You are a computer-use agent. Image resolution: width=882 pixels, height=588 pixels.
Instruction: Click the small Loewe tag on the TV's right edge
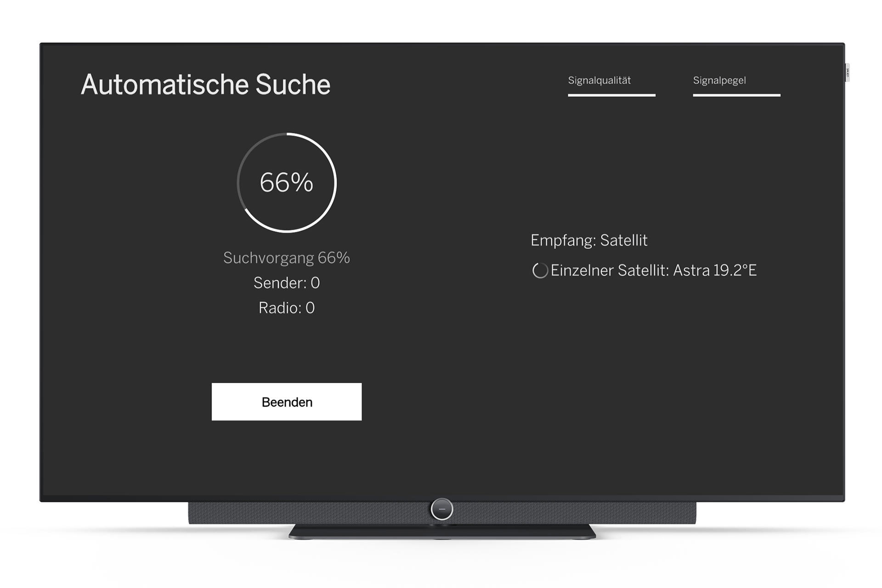848,73
